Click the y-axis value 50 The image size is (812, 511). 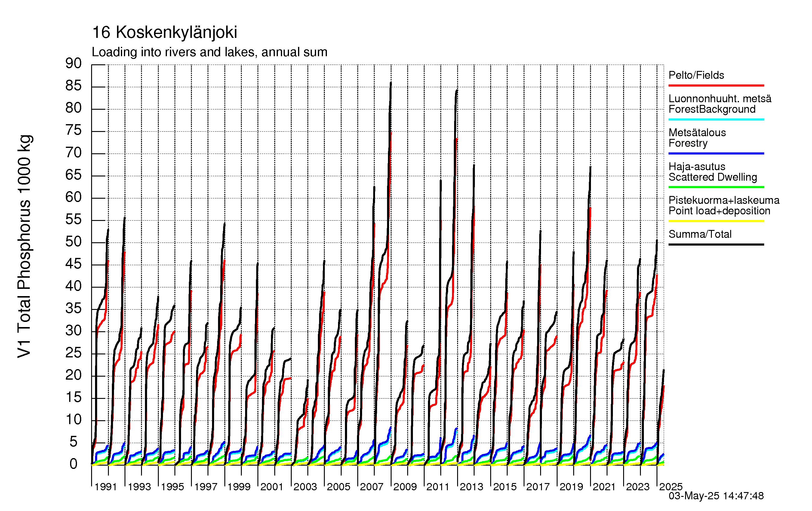pos(73,242)
